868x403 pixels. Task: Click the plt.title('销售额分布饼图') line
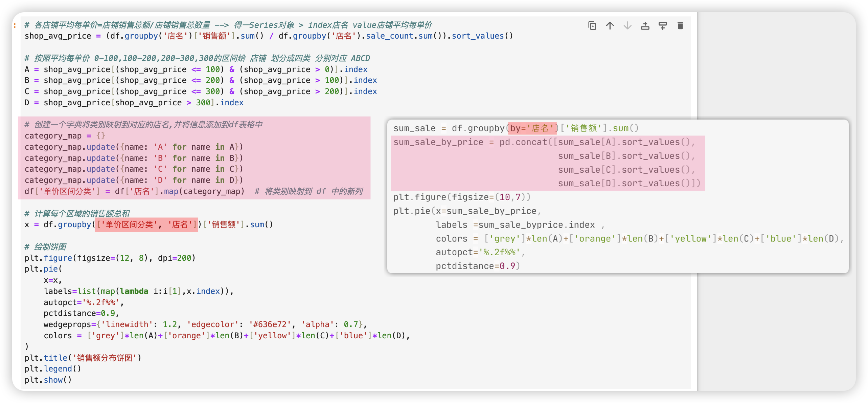83,358
